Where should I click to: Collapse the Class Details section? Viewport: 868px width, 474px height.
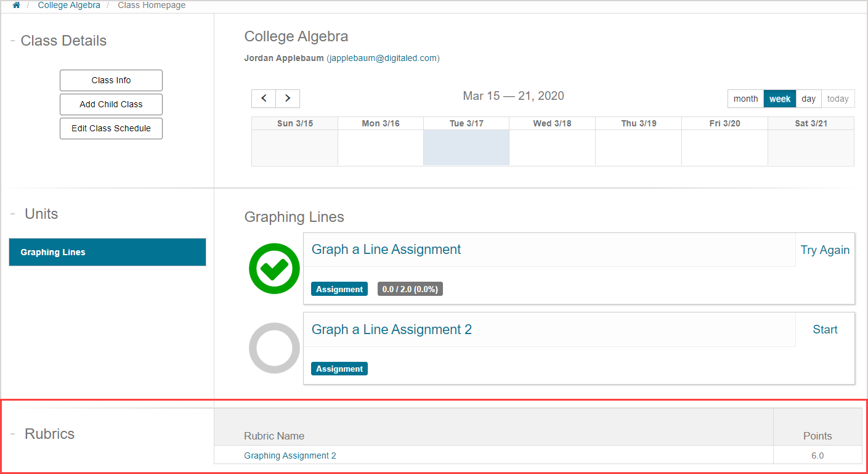12,41
